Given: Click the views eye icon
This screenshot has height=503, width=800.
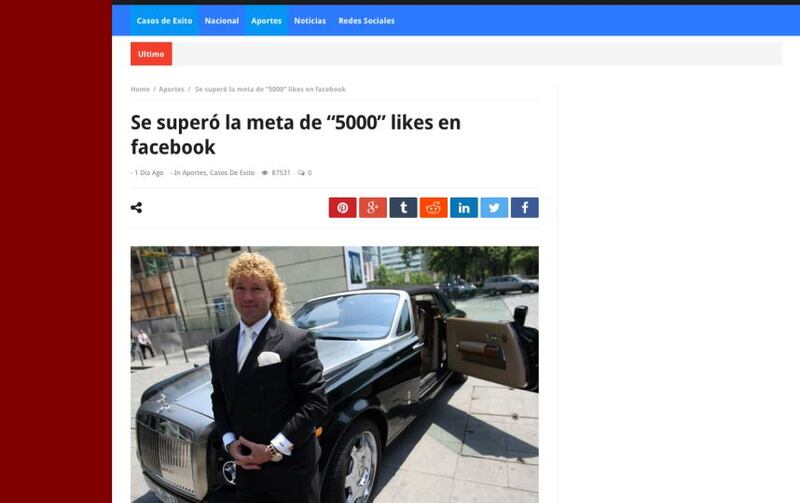Looking at the screenshot, I should [264, 173].
